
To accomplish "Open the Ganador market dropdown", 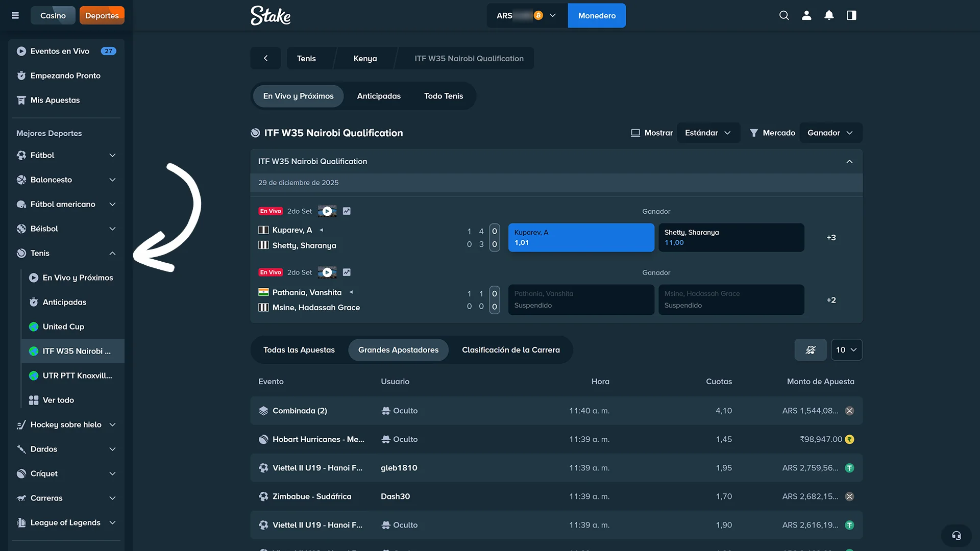I will 830,133.
